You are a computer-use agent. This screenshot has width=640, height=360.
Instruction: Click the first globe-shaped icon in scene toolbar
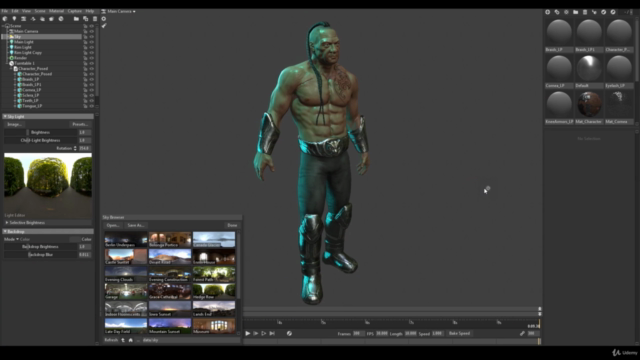[x=5, y=19]
